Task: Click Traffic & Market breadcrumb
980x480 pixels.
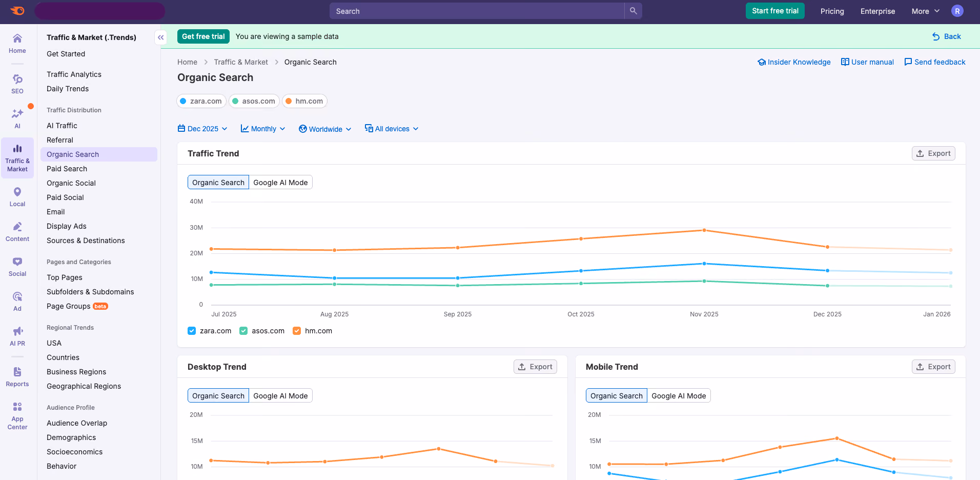Action: pos(241,62)
